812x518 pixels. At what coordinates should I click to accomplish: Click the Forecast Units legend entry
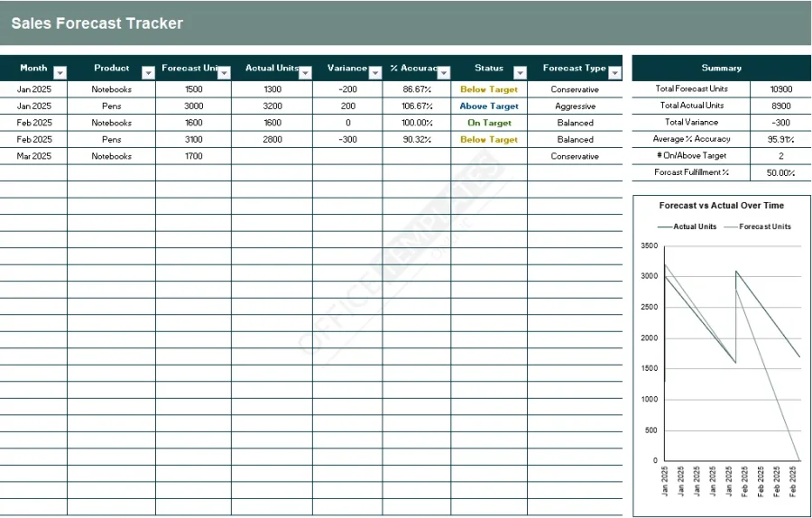757,227
